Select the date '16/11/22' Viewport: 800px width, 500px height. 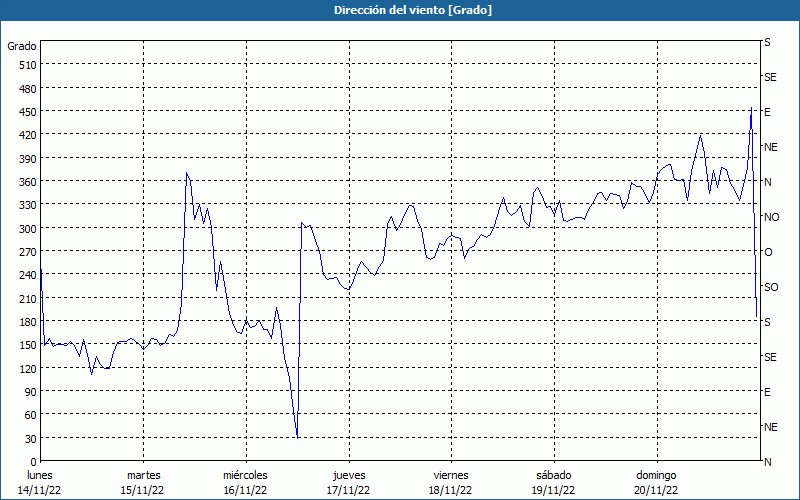[245, 490]
